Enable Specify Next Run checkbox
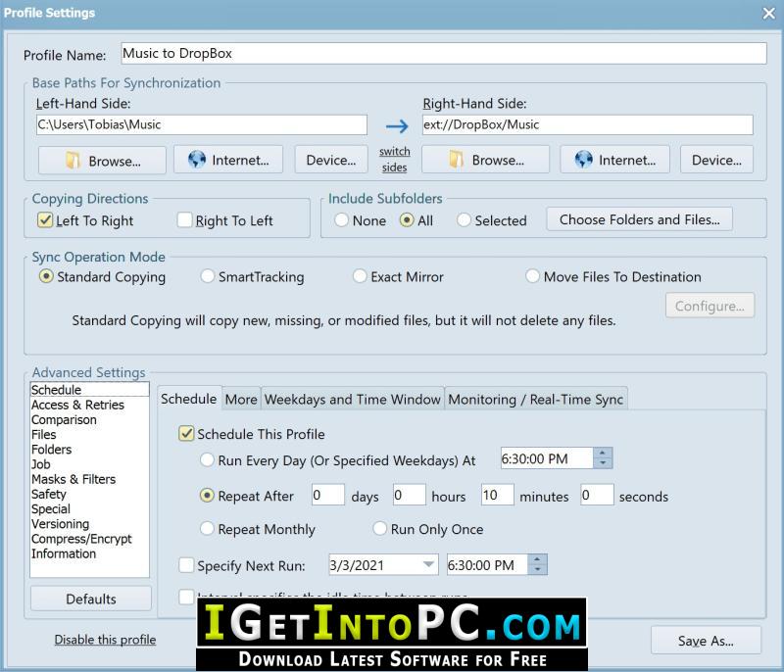 [186, 565]
